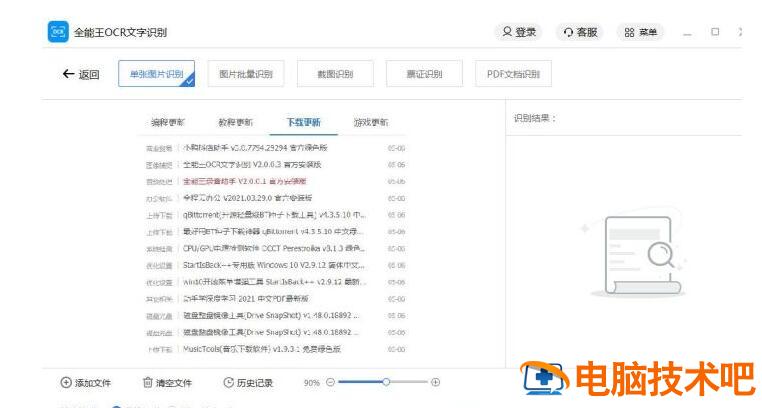Click the 2021 中文PDF最新版 row
Image resolution: width=762 pixels, height=408 pixels.
pos(275,299)
